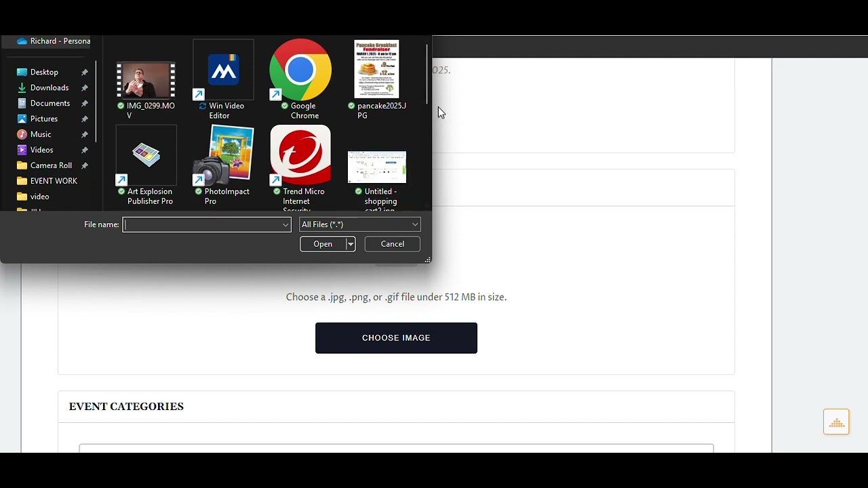Open Desktop in the navigation pane
Screen dimensions: 868x488
(x=44, y=72)
